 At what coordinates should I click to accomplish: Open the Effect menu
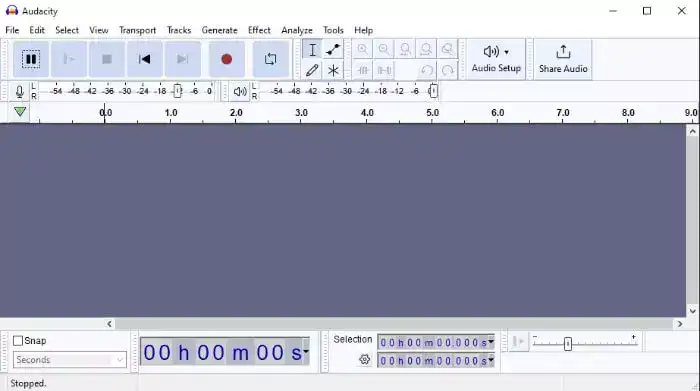(x=259, y=30)
